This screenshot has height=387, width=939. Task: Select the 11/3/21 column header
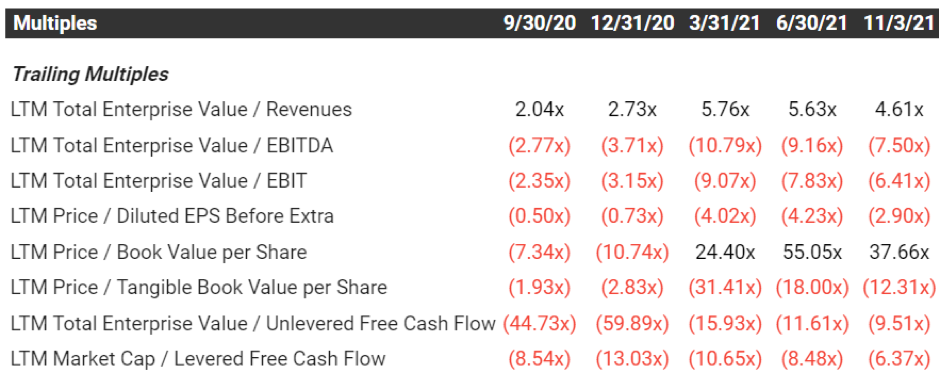[x=899, y=23]
